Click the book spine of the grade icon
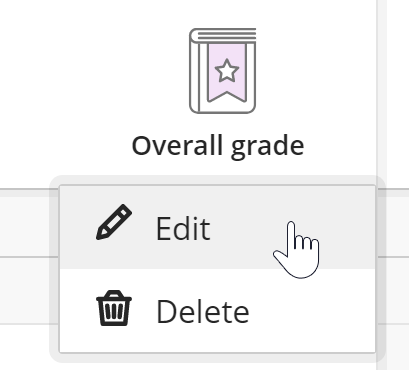Image resolution: width=409 pixels, height=370 pixels. 195,72
